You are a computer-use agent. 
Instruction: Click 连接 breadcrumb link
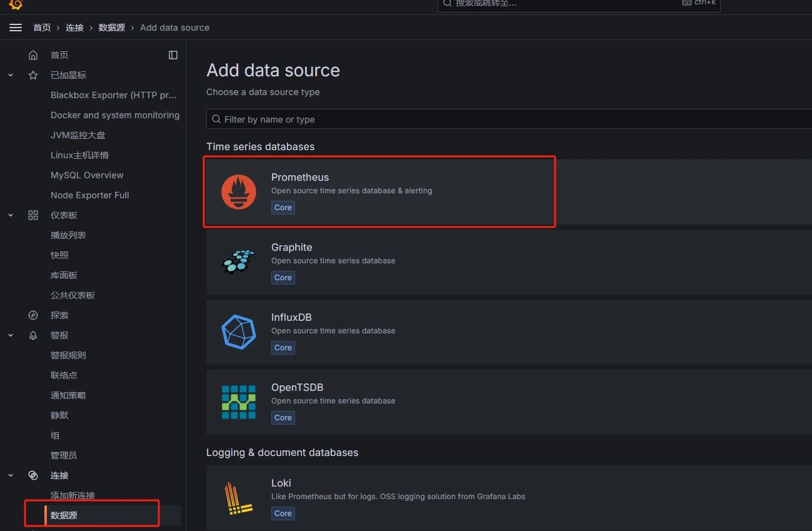[x=74, y=28]
